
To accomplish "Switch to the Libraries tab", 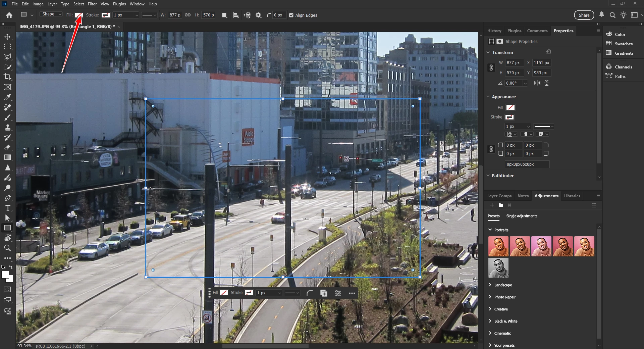I will [572, 196].
